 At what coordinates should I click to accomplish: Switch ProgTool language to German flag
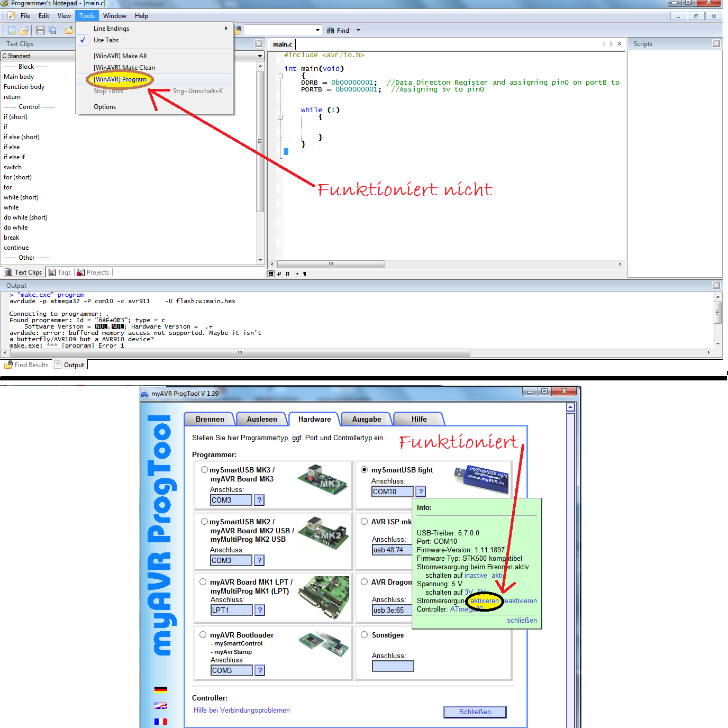click(161, 689)
